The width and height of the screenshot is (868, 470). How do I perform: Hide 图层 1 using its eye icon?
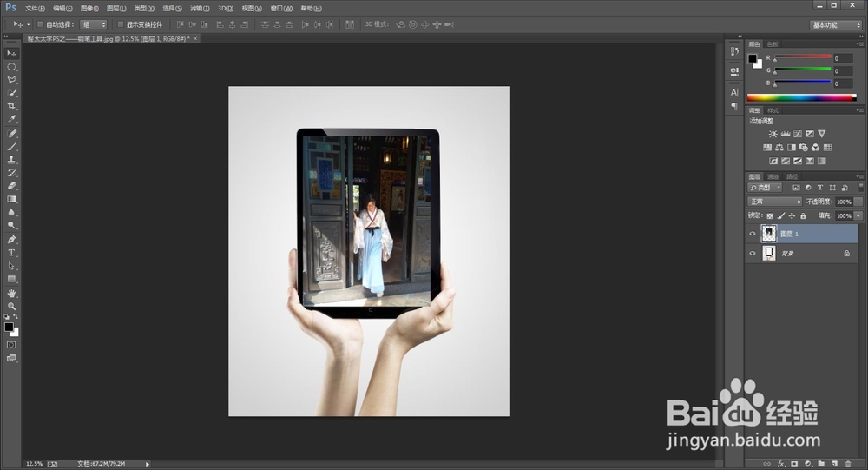(753, 233)
